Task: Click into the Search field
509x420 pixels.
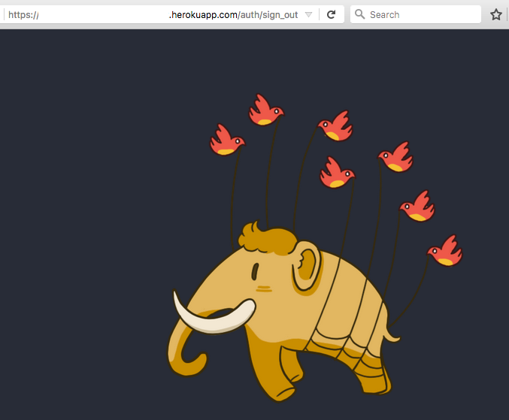Action: pyautogui.click(x=416, y=14)
